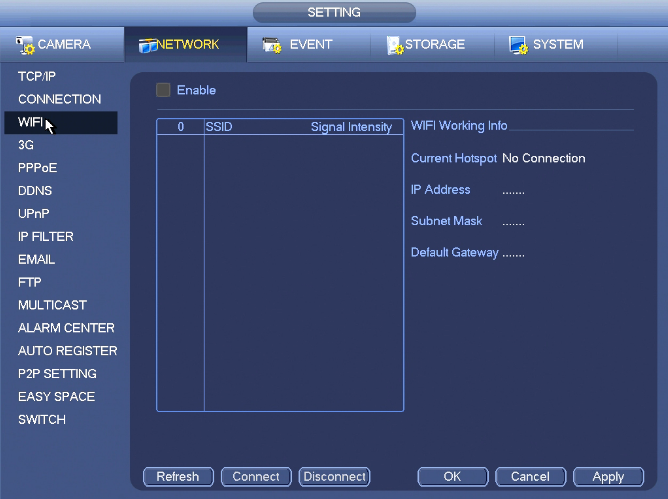Apply the WIFI settings
668x499 pixels.
coord(608,476)
